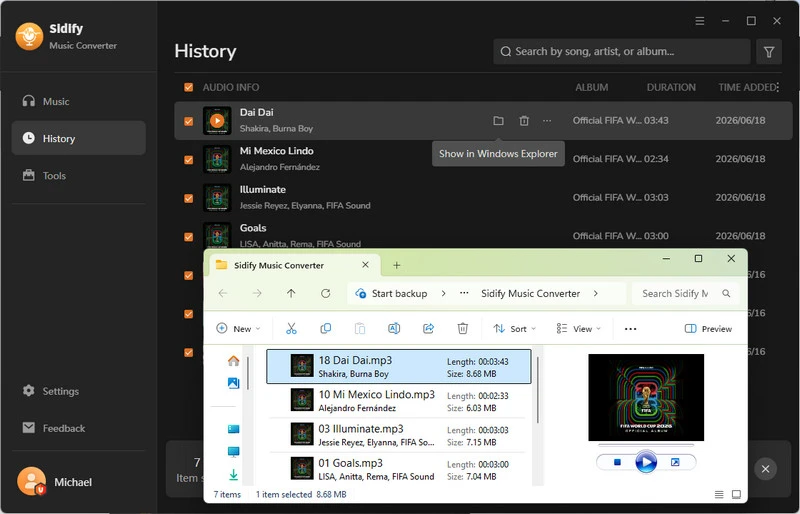This screenshot has width=800, height=514.
Task: Uncheck the Mi Mexico Lindo checkbox
Action: click(x=188, y=159)
